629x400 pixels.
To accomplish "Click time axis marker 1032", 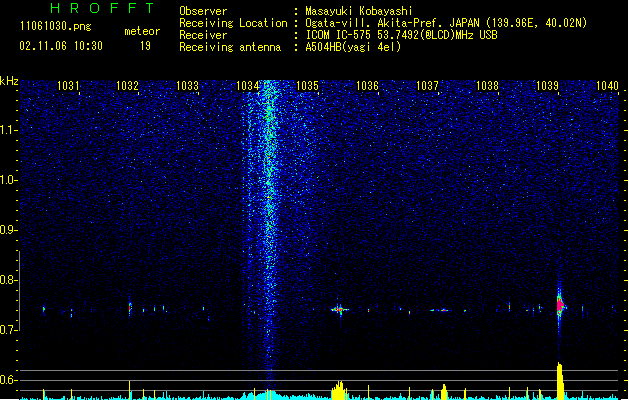I will point(127,86).
